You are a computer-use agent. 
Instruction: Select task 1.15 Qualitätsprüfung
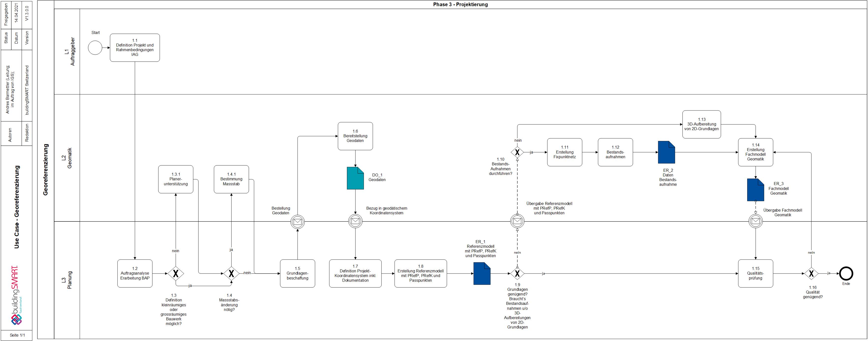pyautogui.click(x=756, y=273)
